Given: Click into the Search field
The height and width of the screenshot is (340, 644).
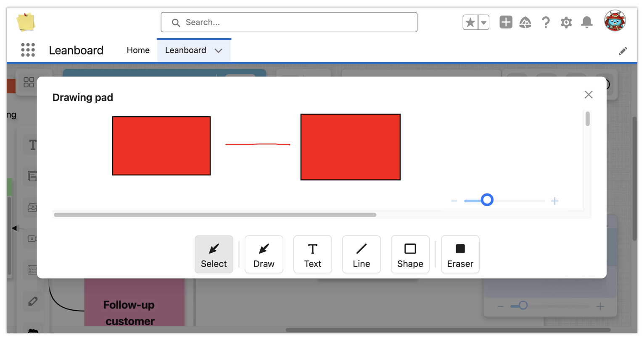Looking at the screenshot, I should tap(289, 22).
